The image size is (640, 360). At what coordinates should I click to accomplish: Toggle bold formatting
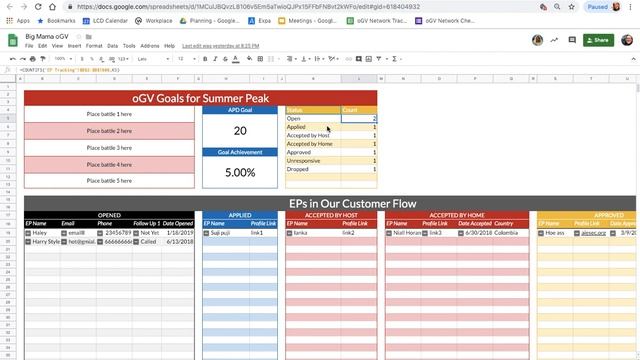[205, 59]
